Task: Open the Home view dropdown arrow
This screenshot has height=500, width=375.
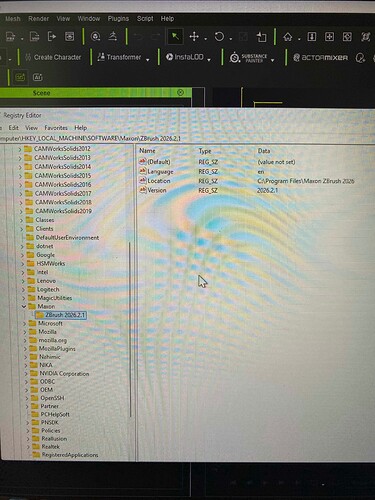Action: click(x=299, y=39)
